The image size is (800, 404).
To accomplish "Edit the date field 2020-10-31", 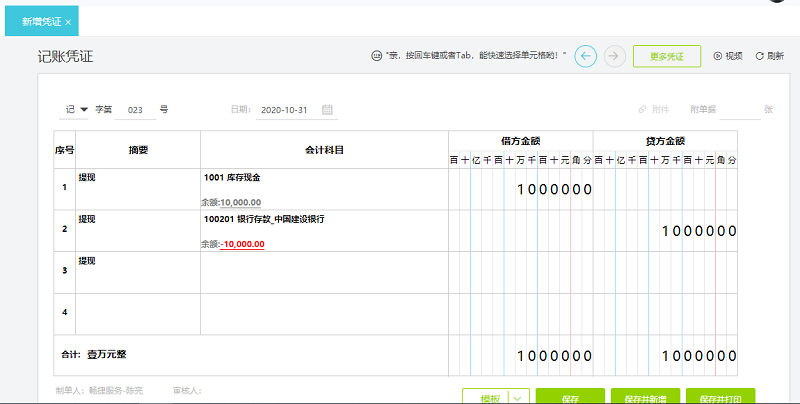I will [284, 110].
